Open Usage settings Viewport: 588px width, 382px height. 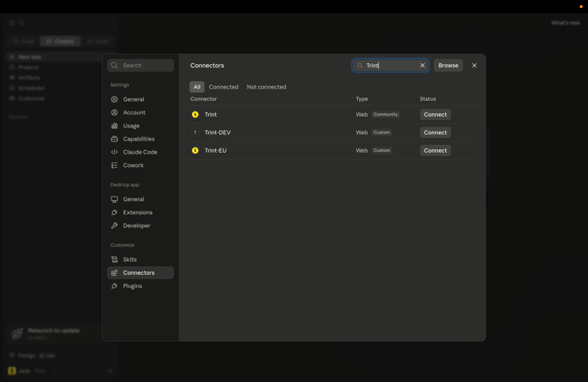coord(140,126)
